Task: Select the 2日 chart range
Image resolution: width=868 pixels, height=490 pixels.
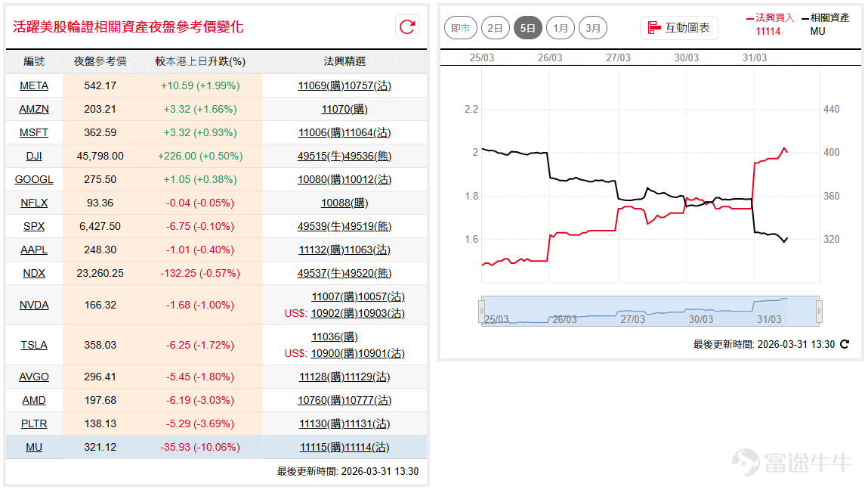Action: tap(495, 28)
